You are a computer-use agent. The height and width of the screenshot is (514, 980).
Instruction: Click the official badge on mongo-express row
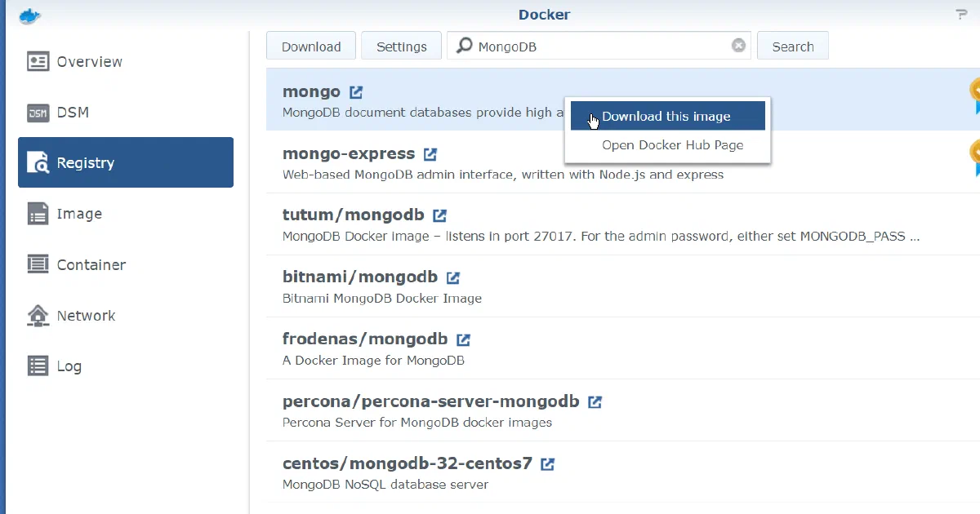(974, 158)
